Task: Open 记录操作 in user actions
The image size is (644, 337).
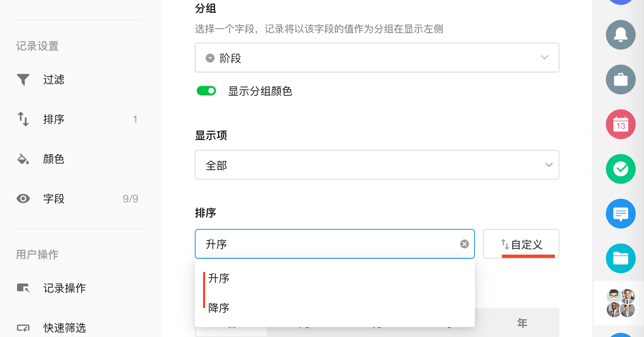Action: point(65,288)
